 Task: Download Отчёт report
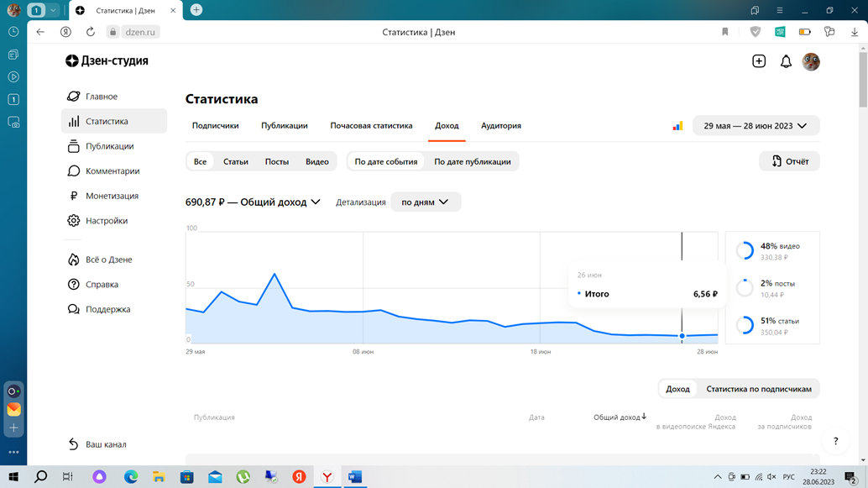point(789,161)
